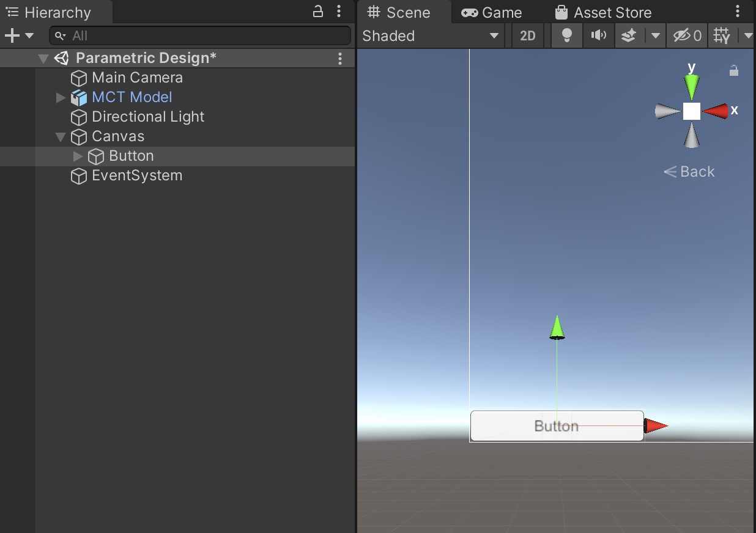Select EventSystem in the Hierarchy
The image size is (756, 533).
pos(137,175)
